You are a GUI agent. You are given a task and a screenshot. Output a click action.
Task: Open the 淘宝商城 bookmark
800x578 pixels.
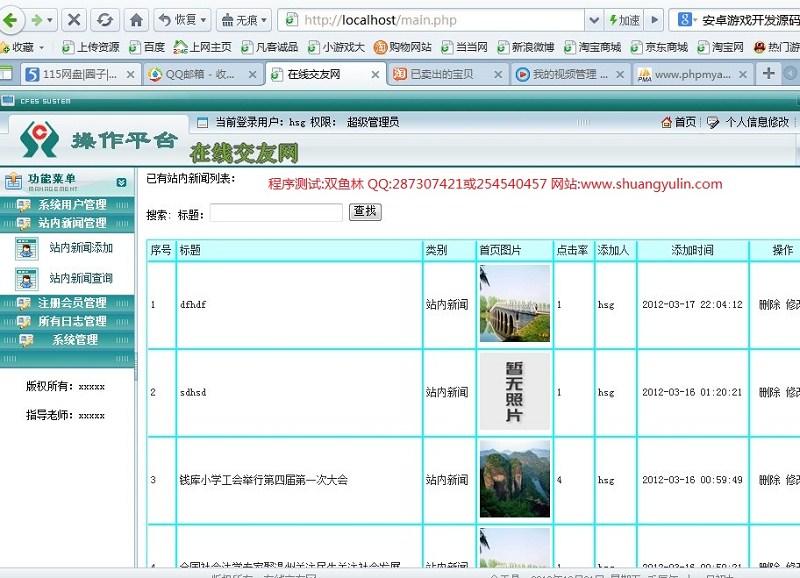pos(593,47)
